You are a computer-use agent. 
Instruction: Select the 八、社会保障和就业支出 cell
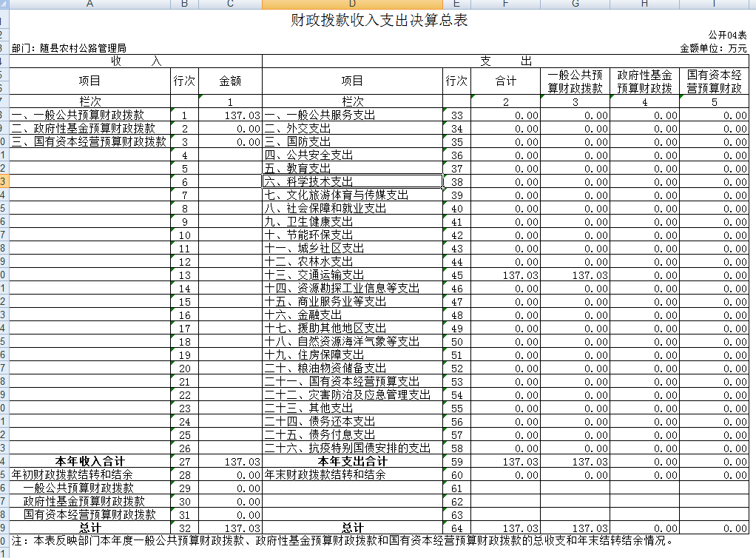click(352, 208)
